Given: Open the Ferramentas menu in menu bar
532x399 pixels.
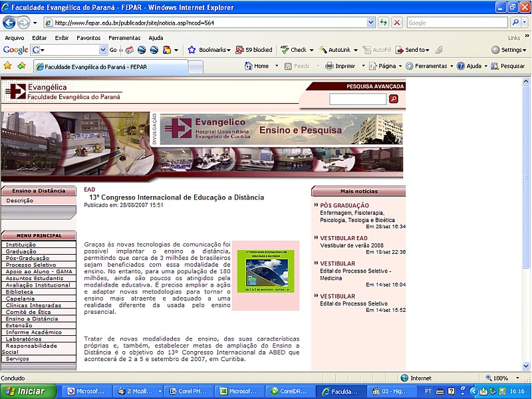Looking at the screenshot, I should coord(125,38).
